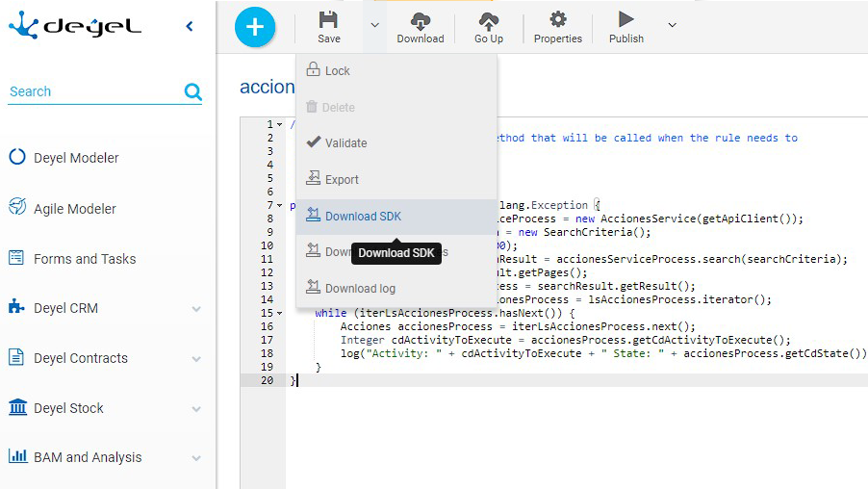Click the download icon beside Download log
The width and height of the screenshot is (868, 489).
314,286
